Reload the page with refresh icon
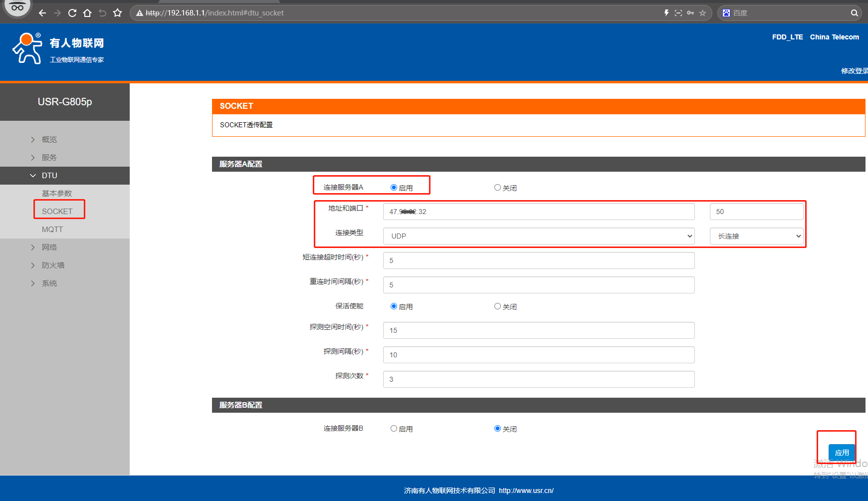Image resolution: width=868 pixels, height=501 pixels. [x=72, y=13]
